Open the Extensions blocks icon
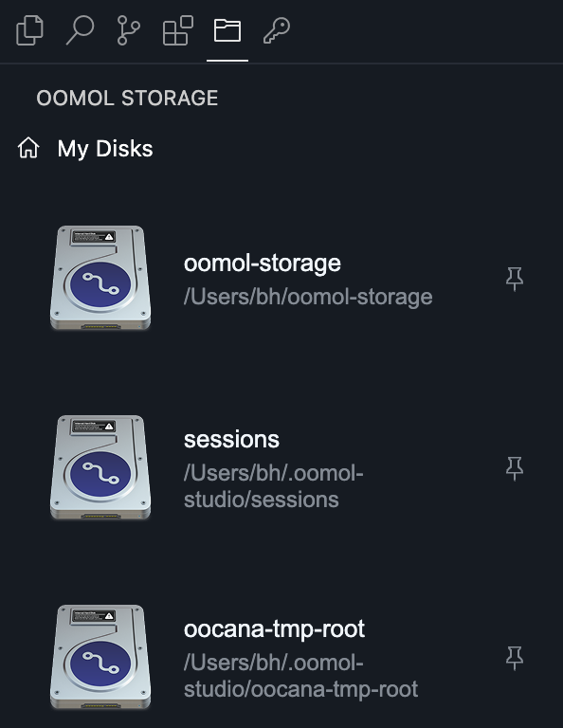This screenshot has width=563, height=728. pyautogui.click(x=178, y=30)
